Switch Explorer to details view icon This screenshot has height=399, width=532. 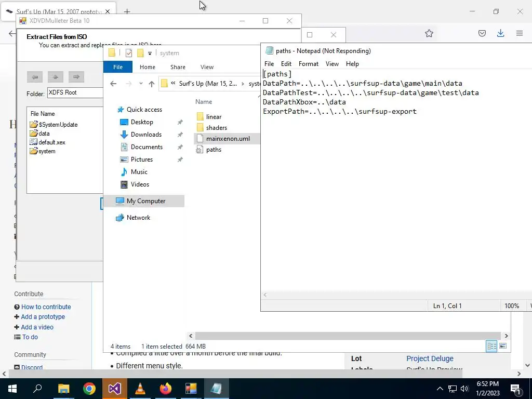[x=491, y=346]
